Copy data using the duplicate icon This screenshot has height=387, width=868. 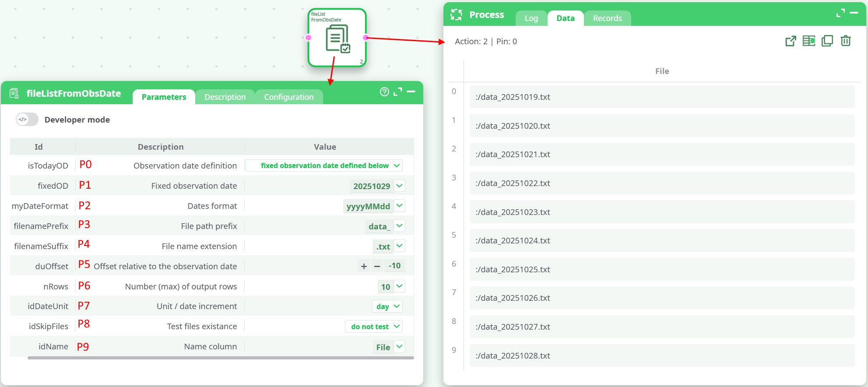[827, 41]
